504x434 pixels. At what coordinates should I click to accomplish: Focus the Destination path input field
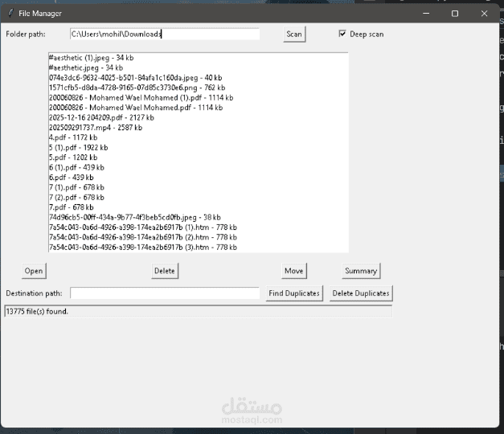point(165,293)
